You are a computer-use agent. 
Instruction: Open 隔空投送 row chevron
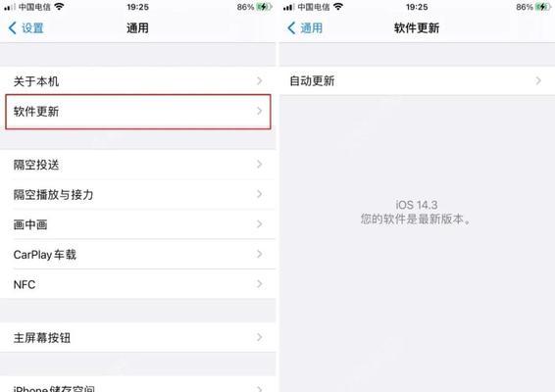coord(260,165)
